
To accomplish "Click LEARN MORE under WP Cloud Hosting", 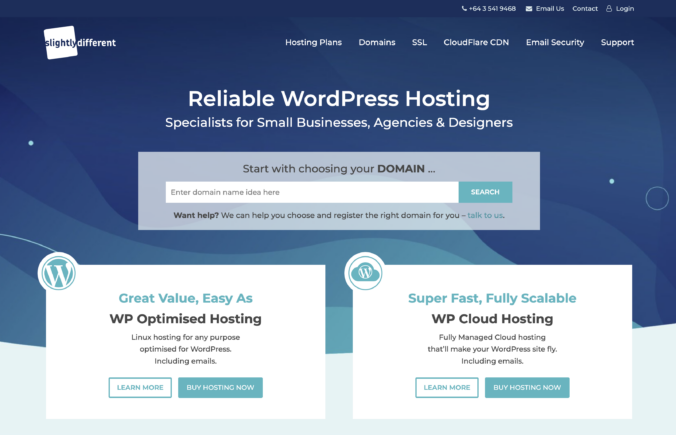I will 447,388.
